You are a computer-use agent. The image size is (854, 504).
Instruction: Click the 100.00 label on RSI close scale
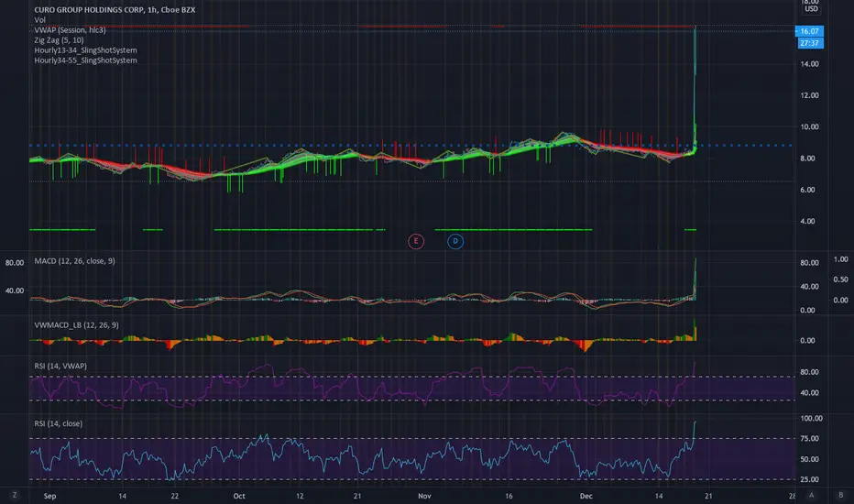(811, 419)
